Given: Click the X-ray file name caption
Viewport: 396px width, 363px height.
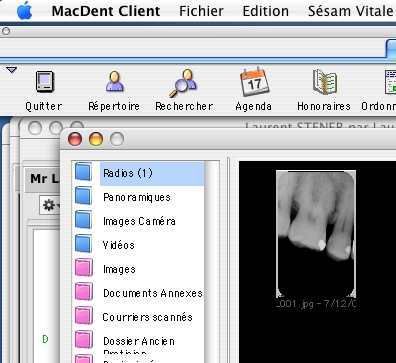Looking at the screenshot, I should click(317, 304).
